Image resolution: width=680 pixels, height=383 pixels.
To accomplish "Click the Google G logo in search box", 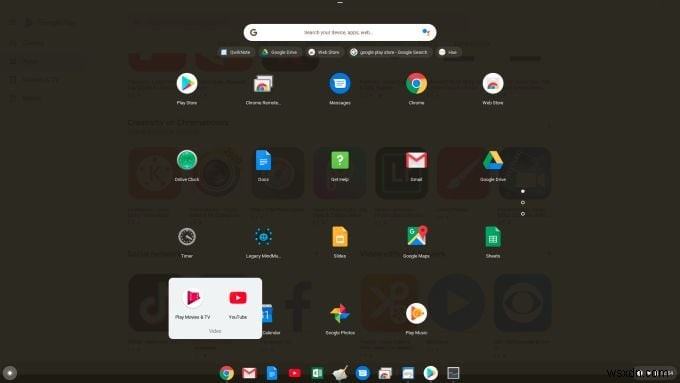I will (x=254, y=33).
